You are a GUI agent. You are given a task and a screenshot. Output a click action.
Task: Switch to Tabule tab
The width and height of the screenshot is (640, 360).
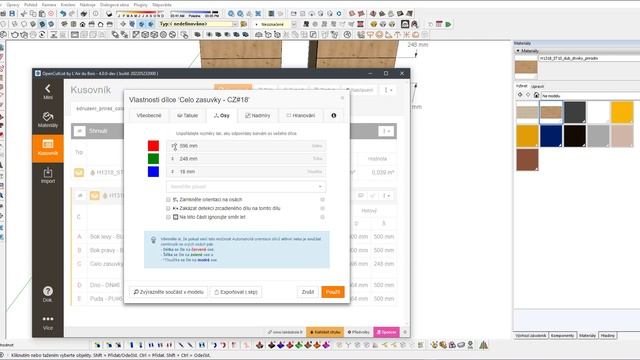[187, 116]
